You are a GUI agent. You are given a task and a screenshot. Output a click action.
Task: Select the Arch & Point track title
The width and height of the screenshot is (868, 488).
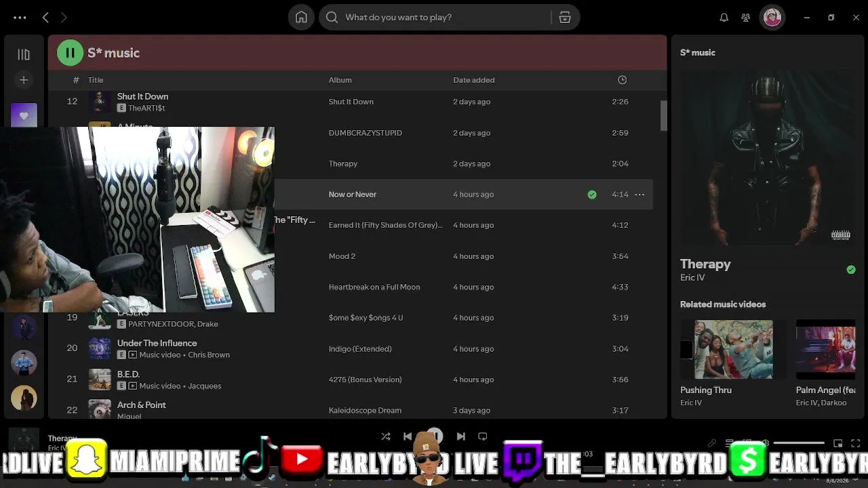pyautogui.click(x=142, y=405)
